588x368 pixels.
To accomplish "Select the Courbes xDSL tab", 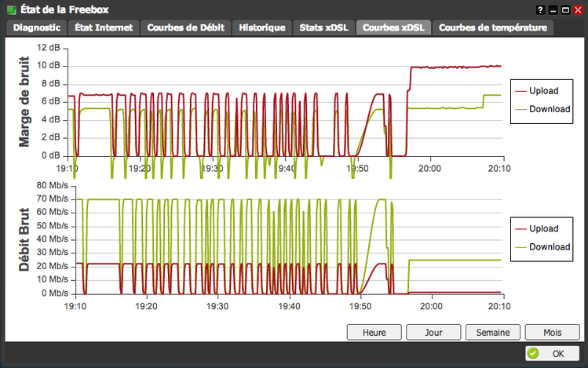I will point(393,27).
